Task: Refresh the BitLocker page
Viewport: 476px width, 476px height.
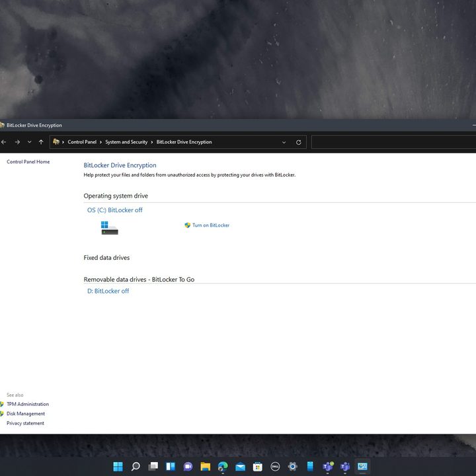Action: pyautogui.click(x=298, y=142)
